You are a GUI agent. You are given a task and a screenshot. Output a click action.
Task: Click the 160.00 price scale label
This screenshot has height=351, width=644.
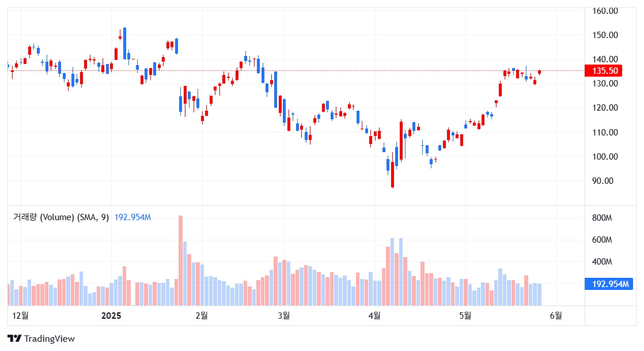tap(605, 10)
